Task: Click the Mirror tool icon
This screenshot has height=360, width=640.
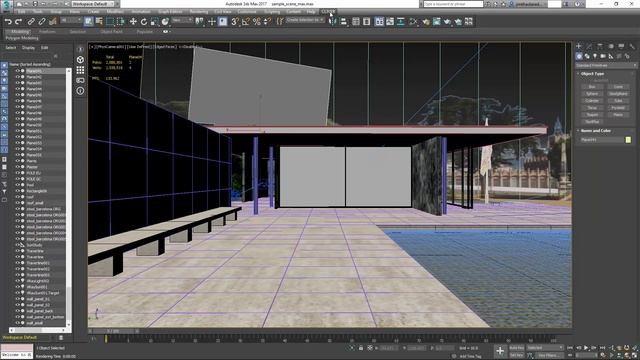Action: pos(333,21)
